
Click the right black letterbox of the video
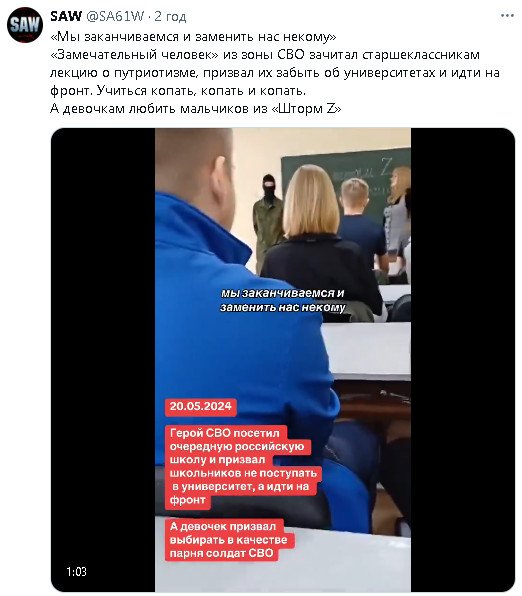463,360
